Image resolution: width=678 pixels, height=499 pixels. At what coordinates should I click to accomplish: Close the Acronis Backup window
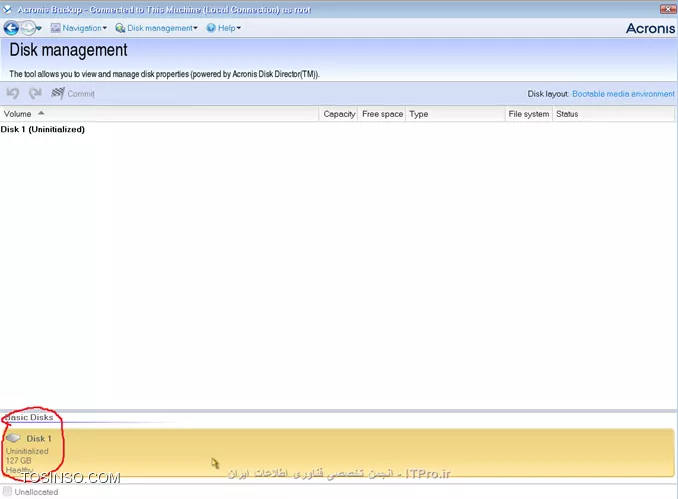coord(668,9)
